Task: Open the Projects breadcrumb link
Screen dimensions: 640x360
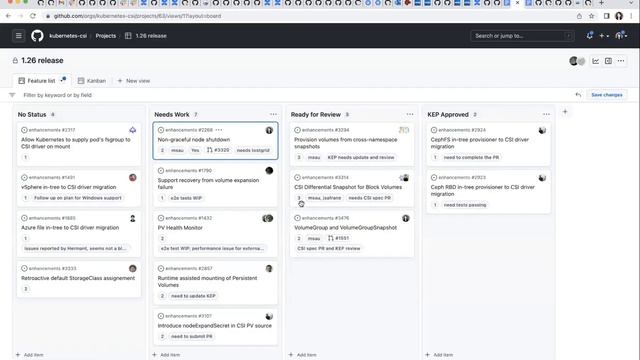Action: click(x=106, y=36)
